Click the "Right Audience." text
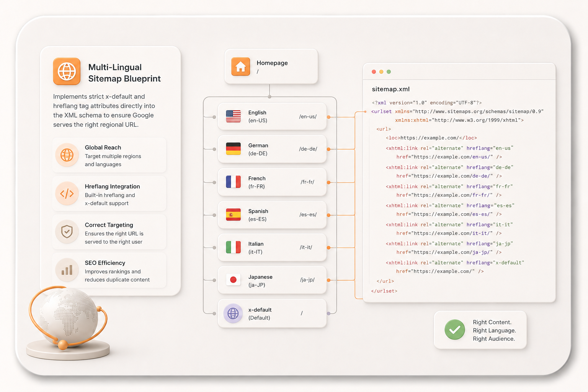Image resolution: width=588 pixels, height=392 pixels. coord(494,339)
